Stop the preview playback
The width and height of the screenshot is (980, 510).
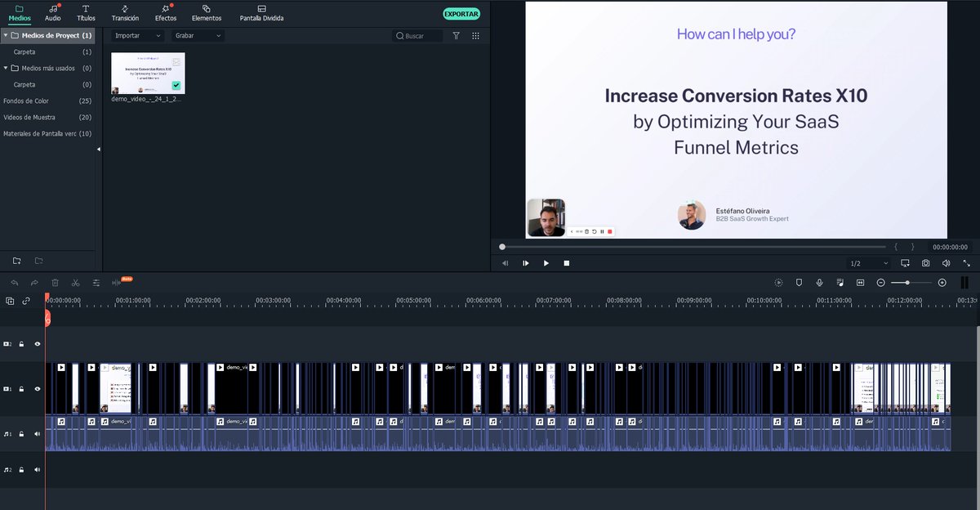pos(567,263)
